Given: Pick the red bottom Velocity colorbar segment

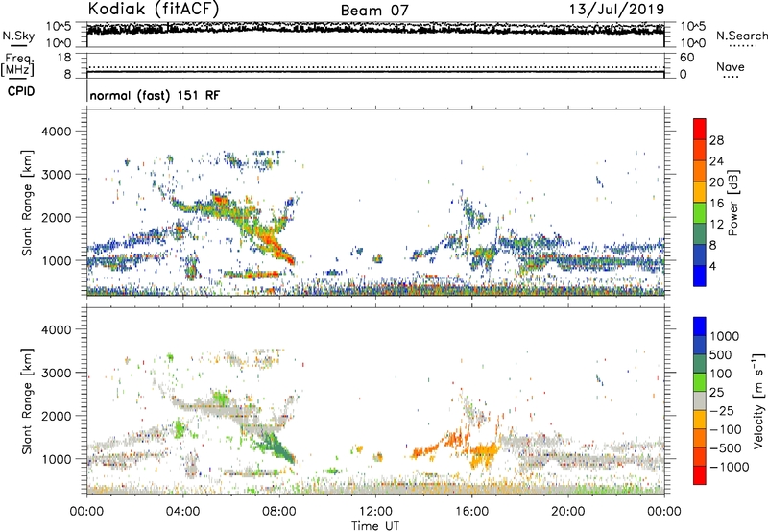Looking at the screenshot, I should pyautogui.click(x=700, y=475).
